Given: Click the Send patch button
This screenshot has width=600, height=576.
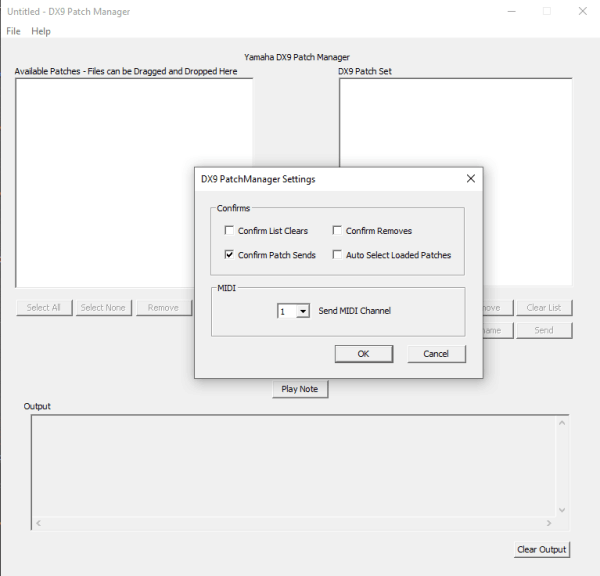Looking at the screenshot, I should coord(543,330).
